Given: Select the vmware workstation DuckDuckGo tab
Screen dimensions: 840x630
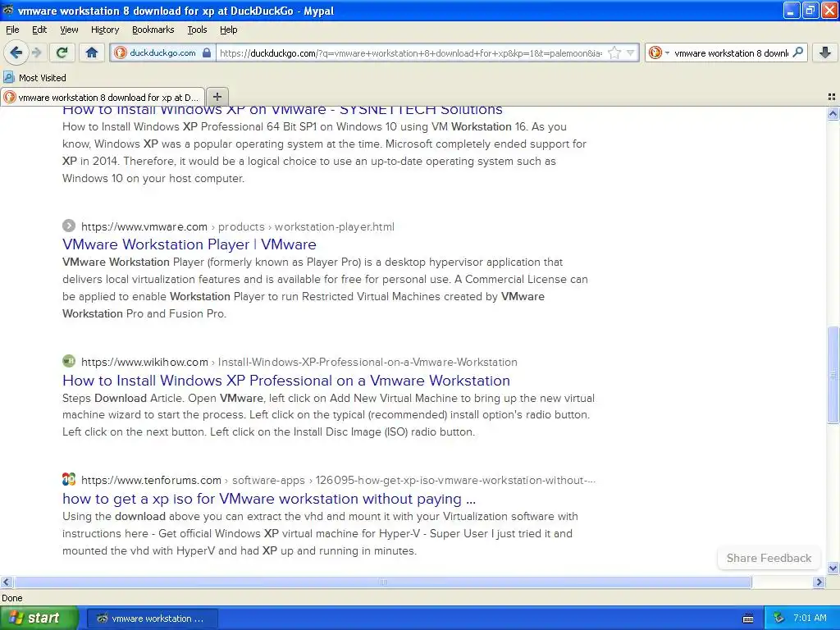Looking at the screenshot, I should 103,97.
